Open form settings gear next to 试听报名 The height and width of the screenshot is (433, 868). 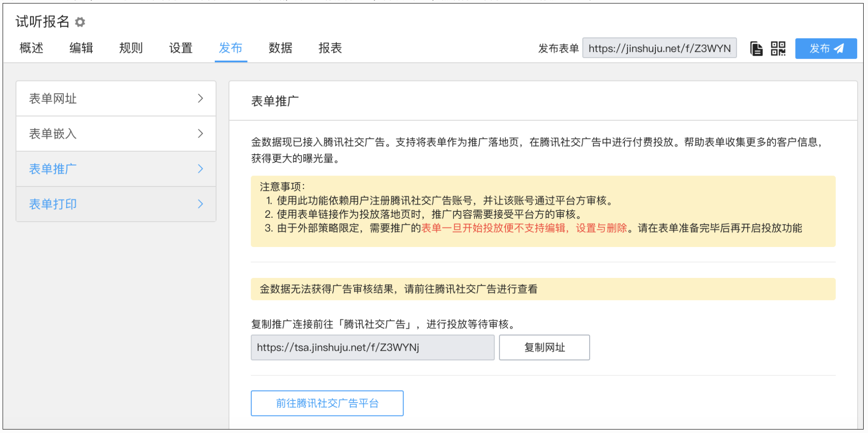tap(80, 22)
